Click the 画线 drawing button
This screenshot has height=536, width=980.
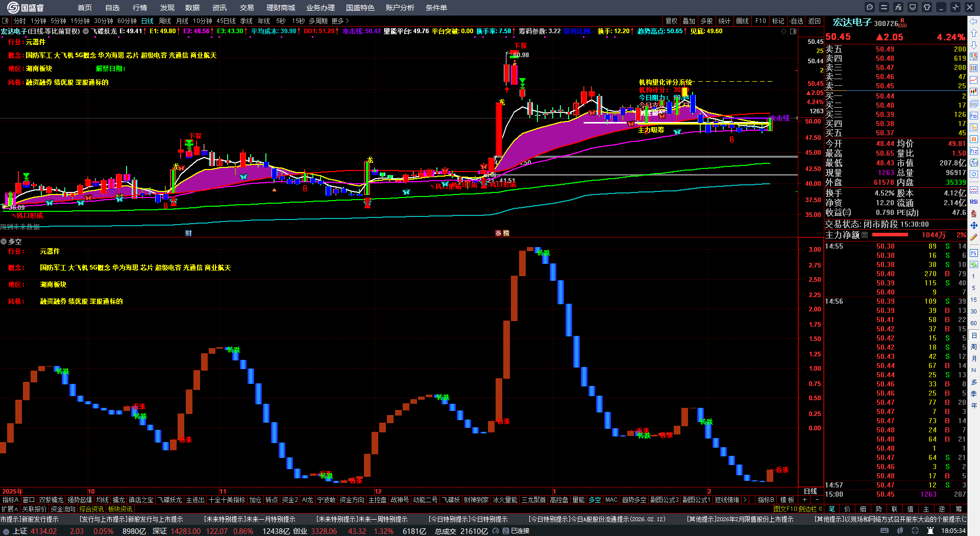[743, 21]
